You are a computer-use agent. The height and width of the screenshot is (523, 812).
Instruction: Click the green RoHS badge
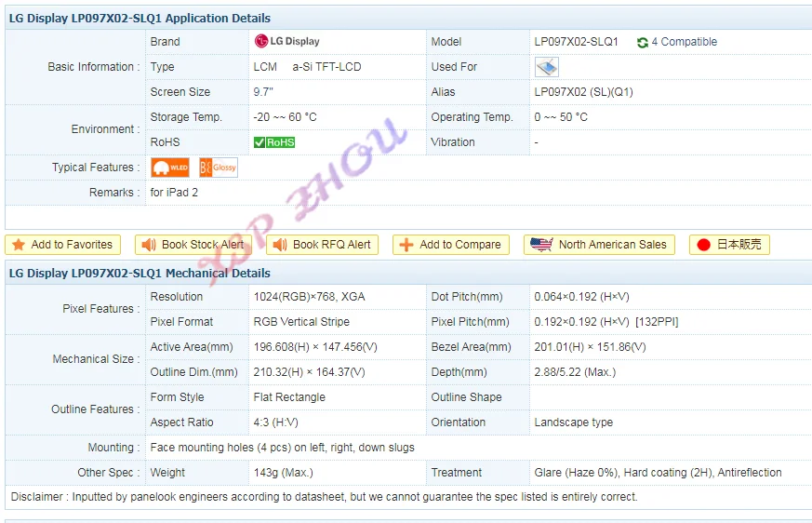click(x=274, y=142)
